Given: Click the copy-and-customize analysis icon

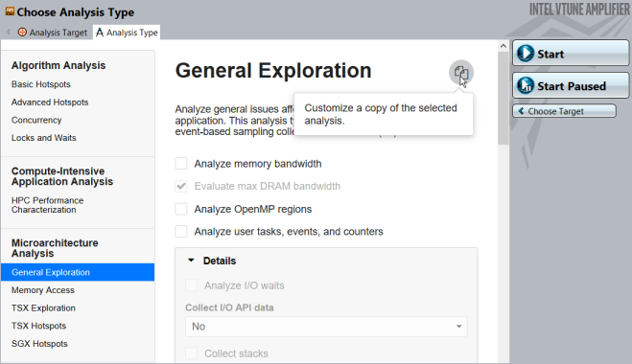Looking at the screenshot, I should (x=461, y=73).
